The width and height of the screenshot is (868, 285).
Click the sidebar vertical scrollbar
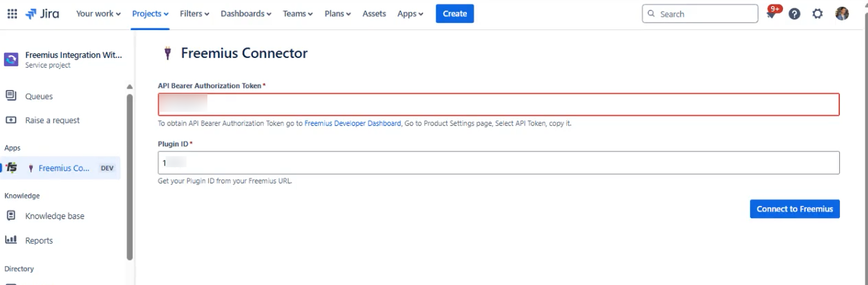click(x=129, y=175)
